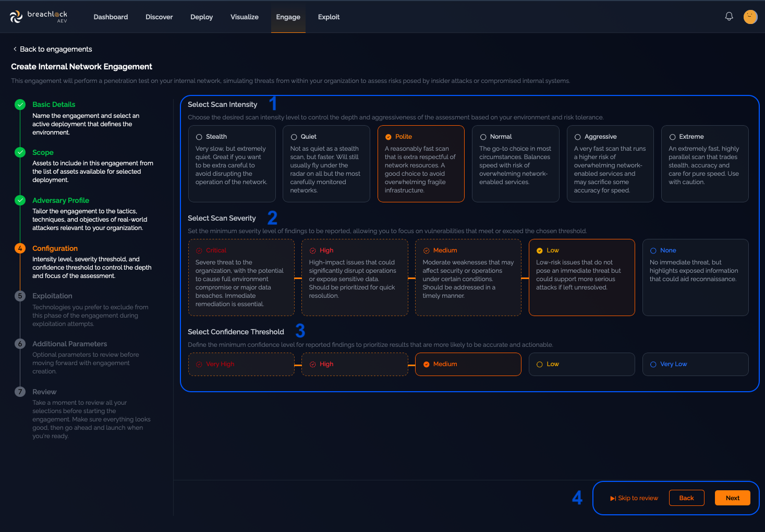This screenshot has width=765, height=532.
Task: Open the user avatar menu
Action: 750,17
